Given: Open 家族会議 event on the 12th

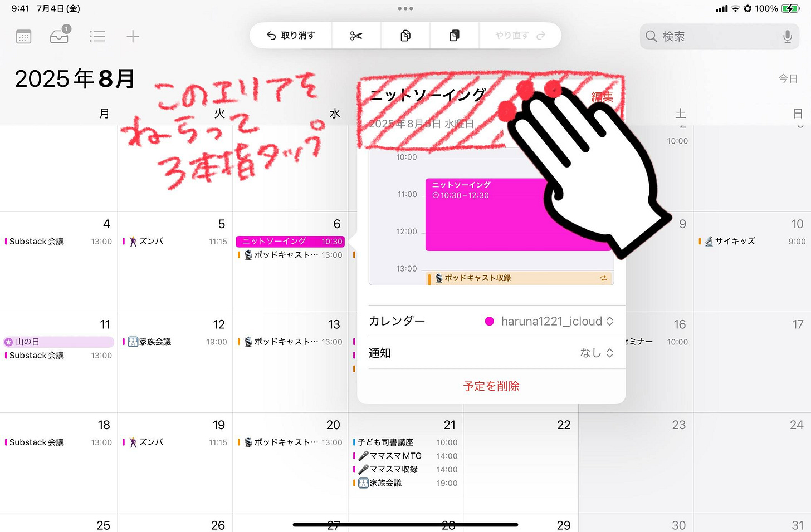Looking at the screenshot, I should 175,342.
